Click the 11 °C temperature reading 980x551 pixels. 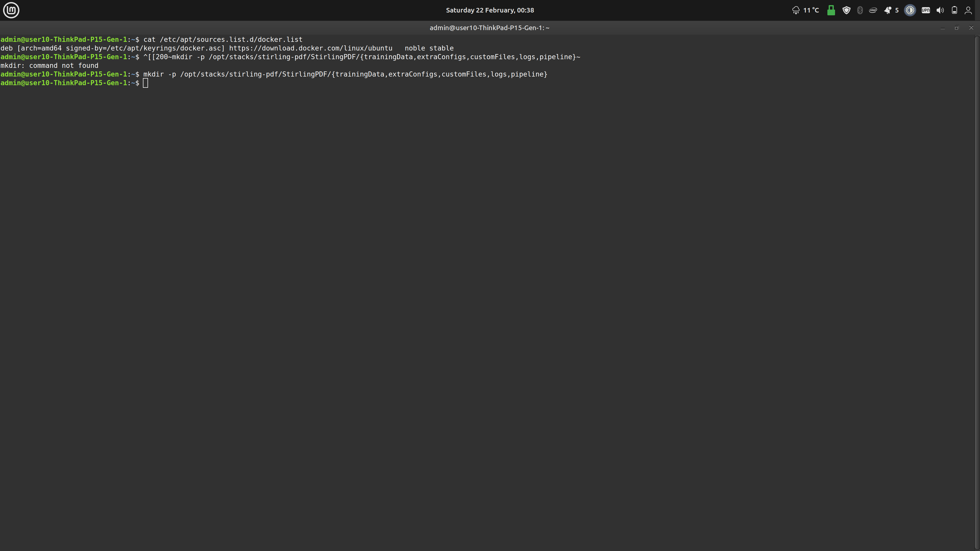811,10
